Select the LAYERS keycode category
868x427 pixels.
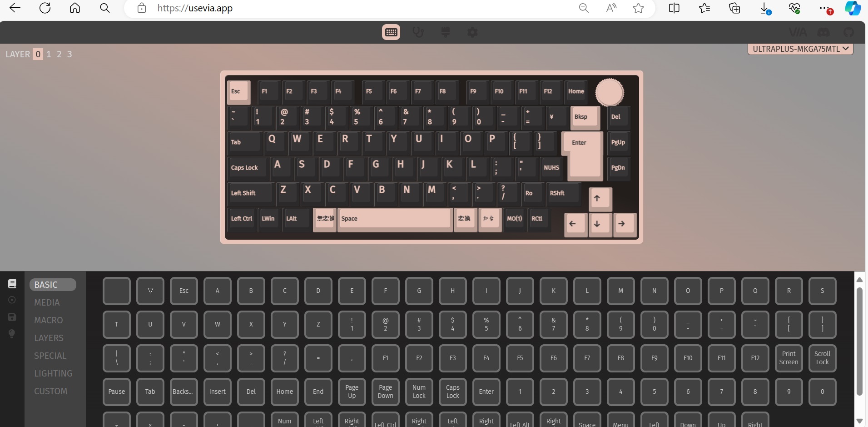pos(49,338)
